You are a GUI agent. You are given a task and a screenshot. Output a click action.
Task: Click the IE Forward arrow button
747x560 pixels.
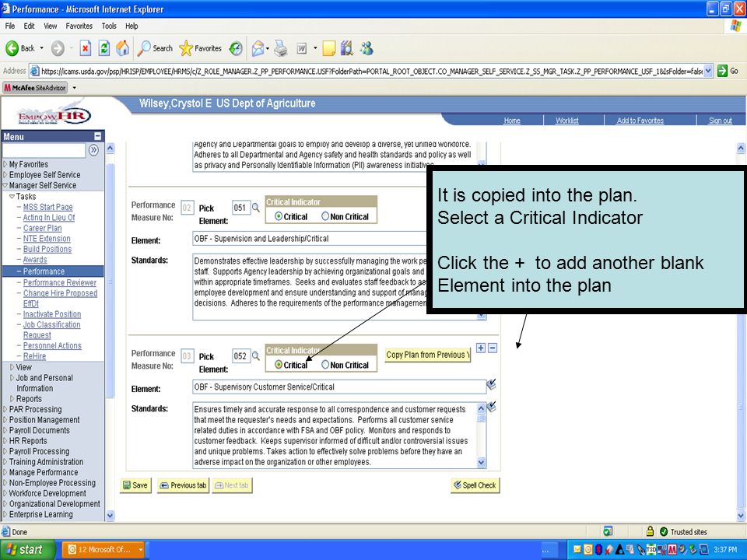[58, 48]
